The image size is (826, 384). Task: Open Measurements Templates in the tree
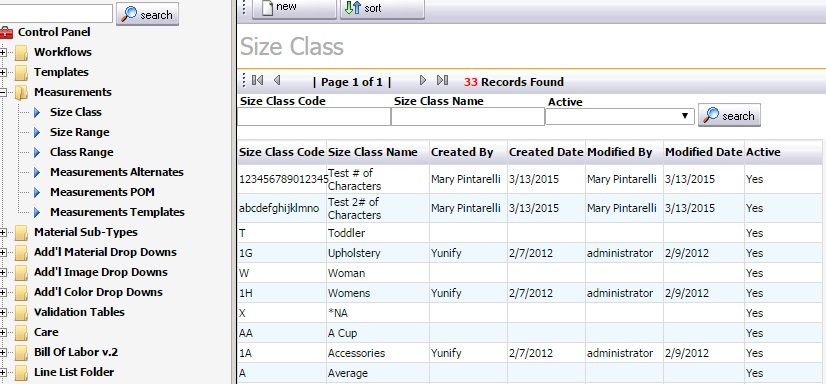tap(117, 212)
